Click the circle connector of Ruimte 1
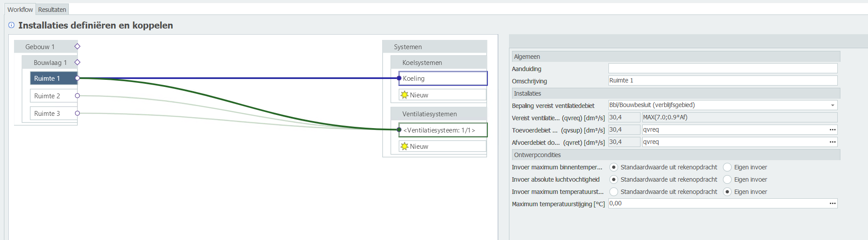 tap(77, 78)
